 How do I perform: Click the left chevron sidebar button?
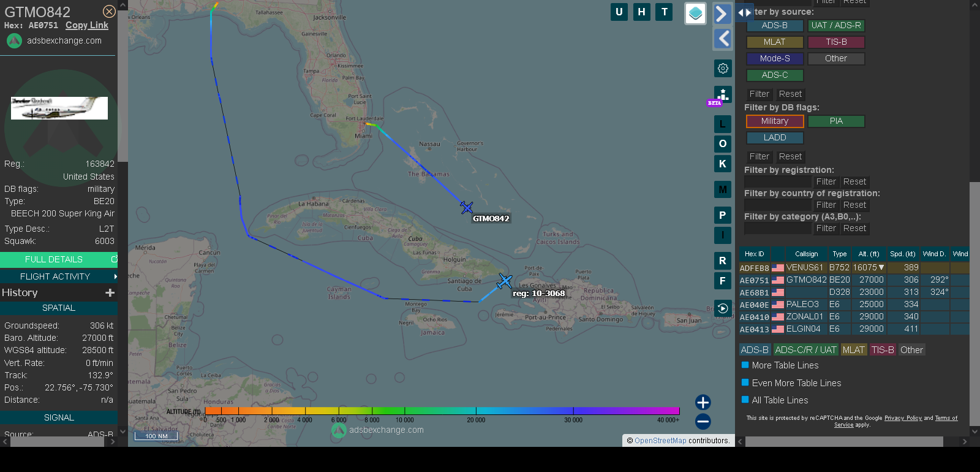pos(723,39)
